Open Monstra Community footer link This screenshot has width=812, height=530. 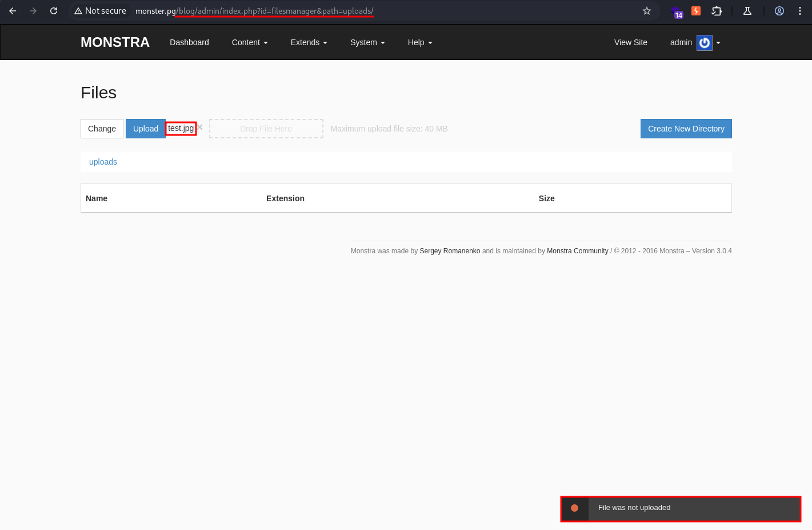pos(578,251)
